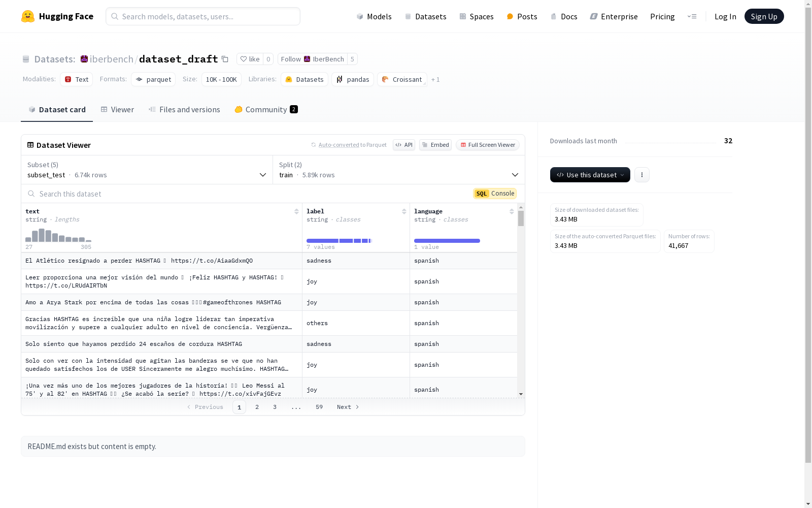
Task: Open Enterprise in the top navigation
Action: (614, 16)
